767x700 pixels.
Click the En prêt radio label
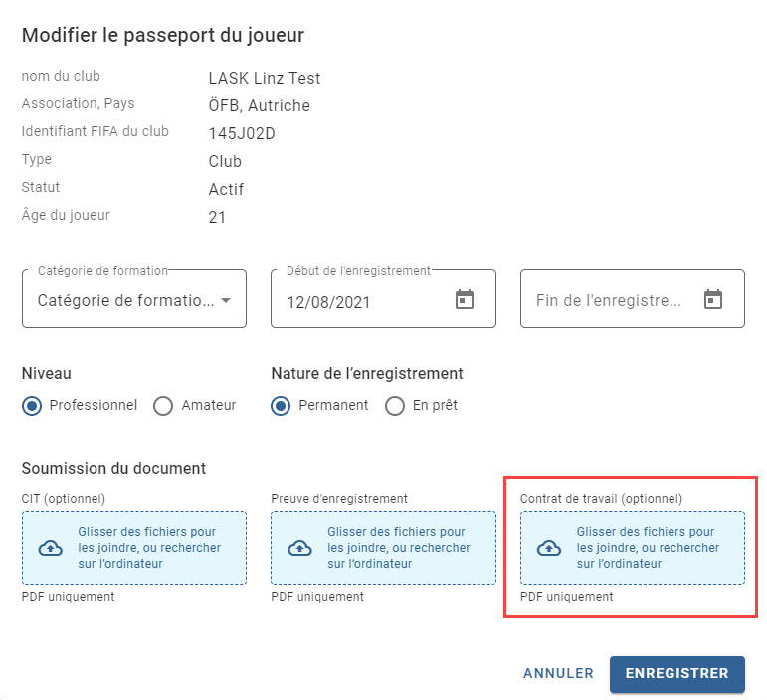coord(435,405)
